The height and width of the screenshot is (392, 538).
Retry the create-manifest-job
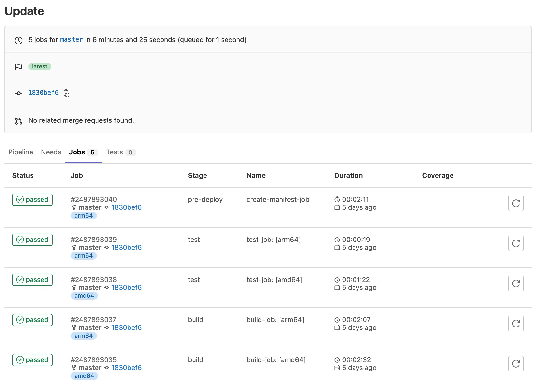pyautogui.click(x=516, y=203)
